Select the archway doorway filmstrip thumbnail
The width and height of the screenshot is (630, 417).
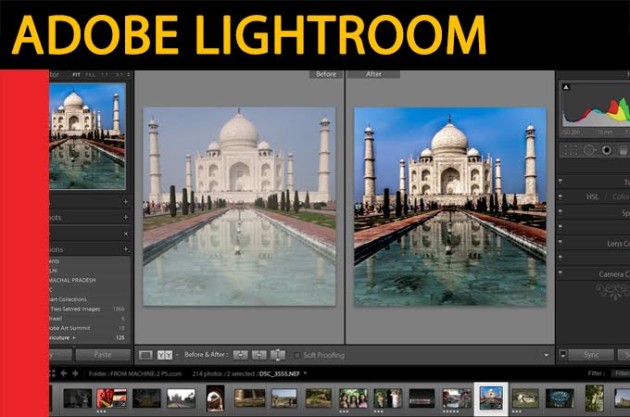point(215,398)
